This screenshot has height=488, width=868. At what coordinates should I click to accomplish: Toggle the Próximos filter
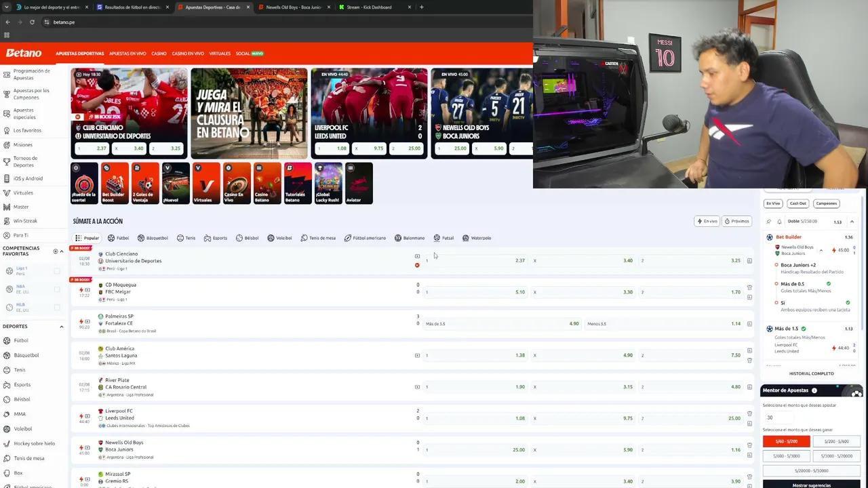(736, 221)
